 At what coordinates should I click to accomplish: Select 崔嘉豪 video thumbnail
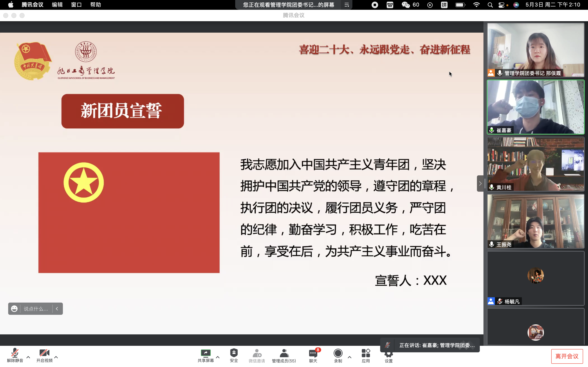tap(536, 107)
